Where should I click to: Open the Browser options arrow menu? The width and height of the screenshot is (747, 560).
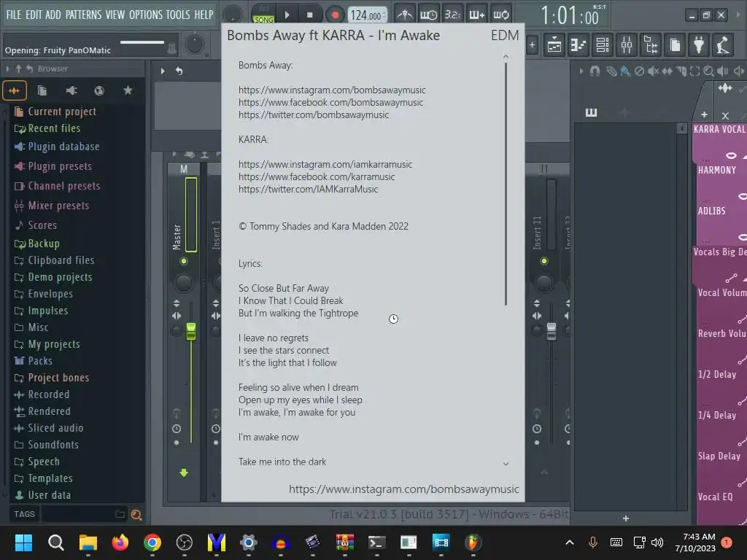[x=7, y=69]
